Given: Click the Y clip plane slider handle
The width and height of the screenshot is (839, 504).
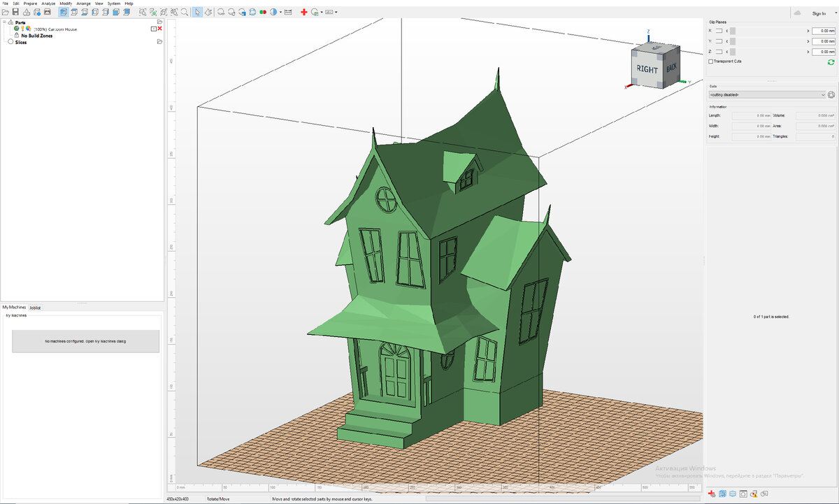Looking at the screenshot, I should tap(733, 41).
